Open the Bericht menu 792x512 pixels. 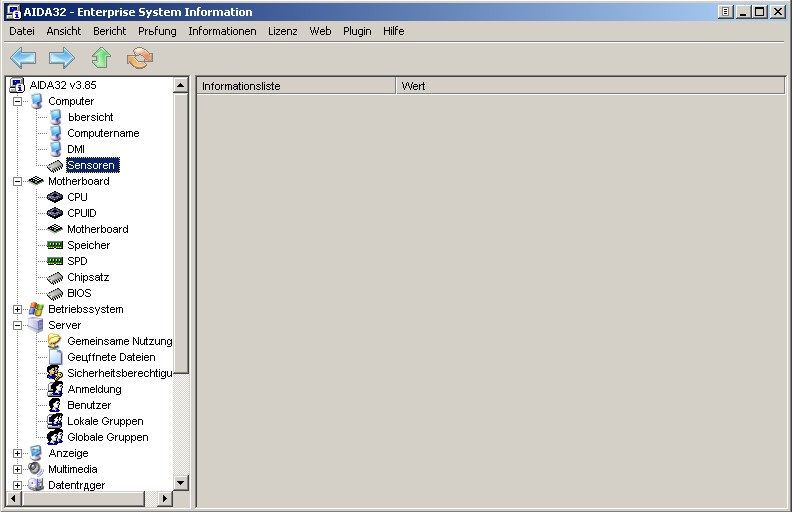click(x=110, y=31)
